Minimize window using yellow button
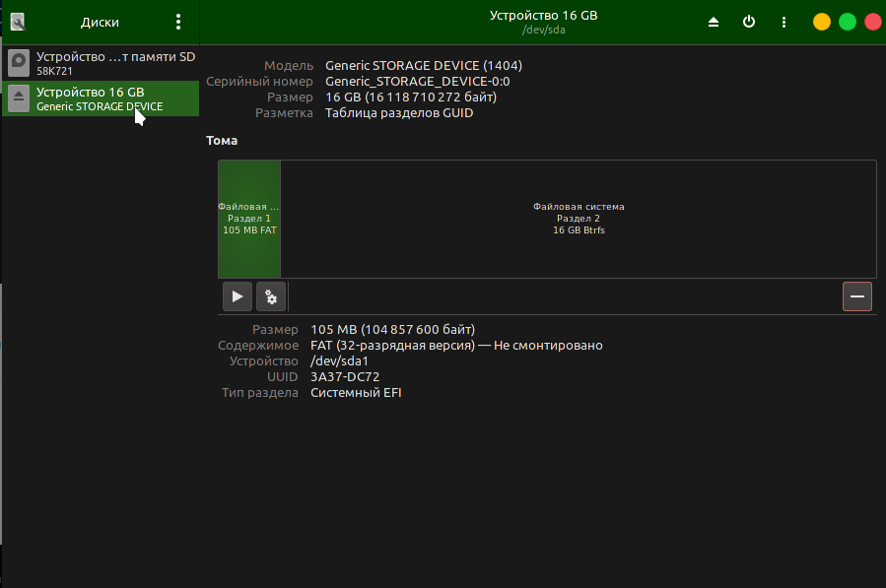The image size is (886, 588). click(821, 22)
